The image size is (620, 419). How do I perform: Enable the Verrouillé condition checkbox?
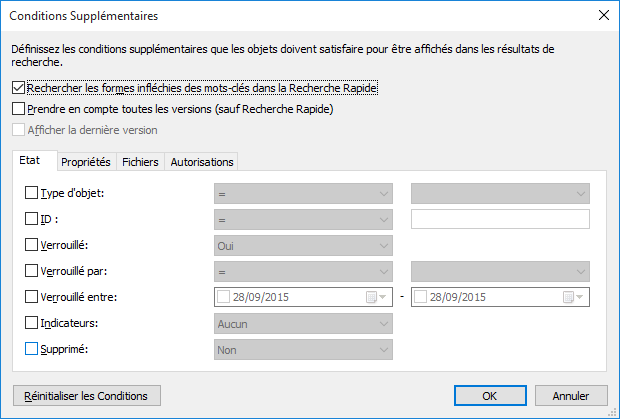32,245
